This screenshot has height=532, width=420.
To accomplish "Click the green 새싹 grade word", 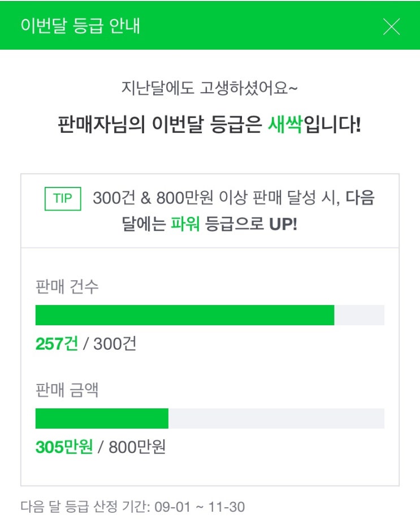I will (x=285, y=124).
